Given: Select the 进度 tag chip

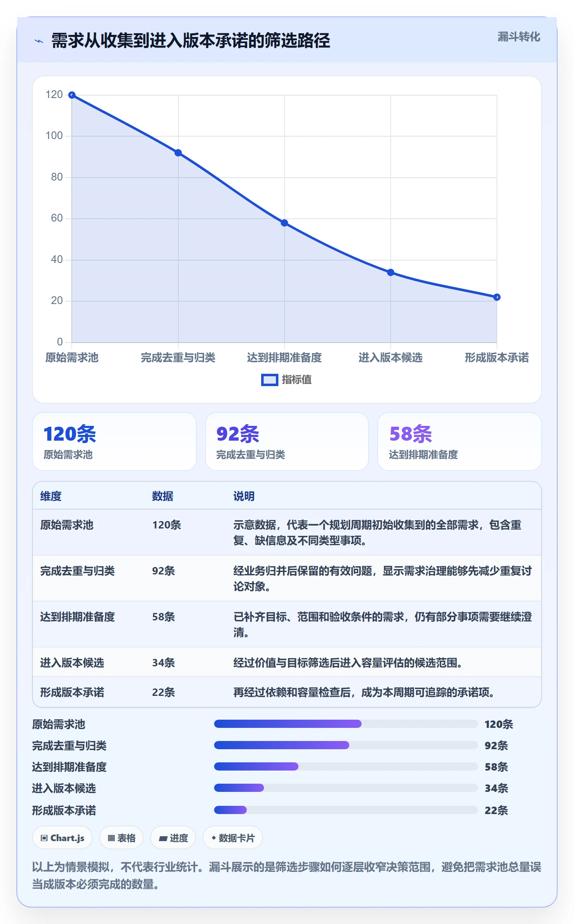Looking at the screenshot, I should pyautogui.click(x=173, y=838).
